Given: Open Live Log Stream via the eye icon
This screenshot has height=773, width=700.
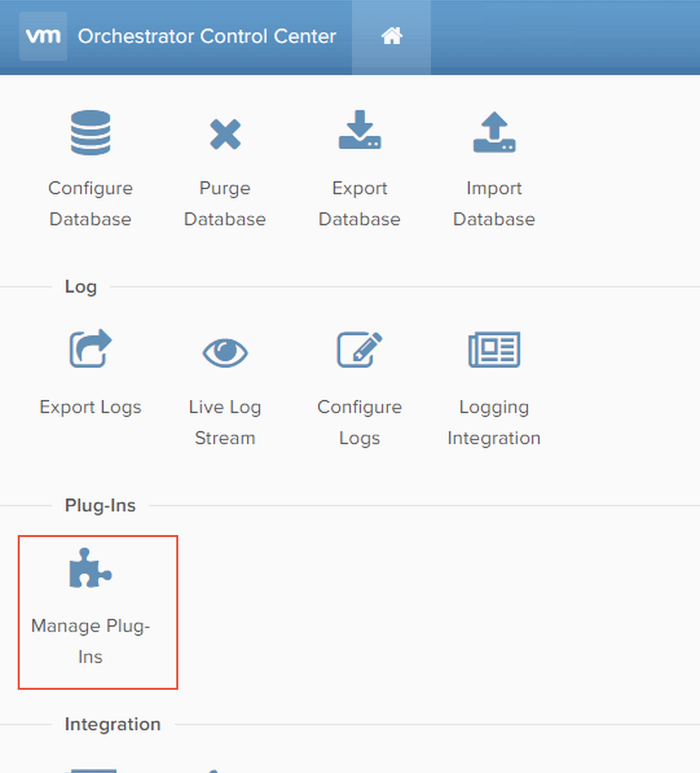Looking at the screenshot, I should click(x=225, y=352).
